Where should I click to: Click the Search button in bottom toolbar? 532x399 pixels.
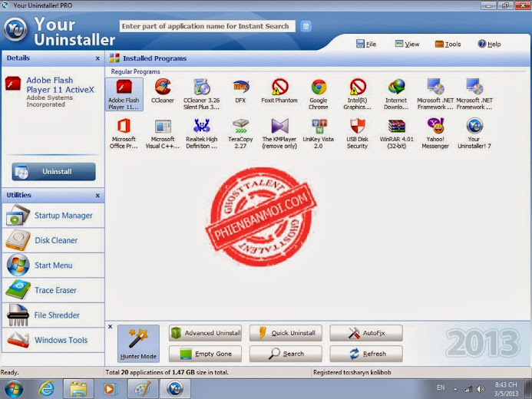point(286,354)
